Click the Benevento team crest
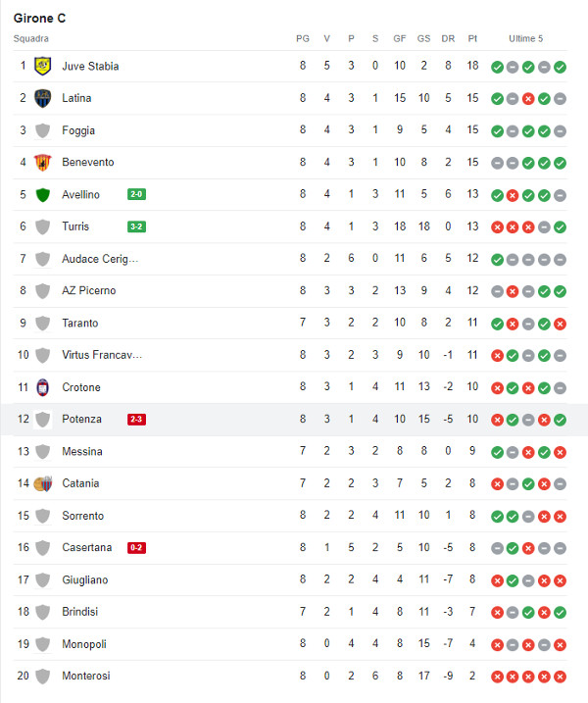Image resolution: width=588 pixels, height=703 pixels. (x=42, y=163)
